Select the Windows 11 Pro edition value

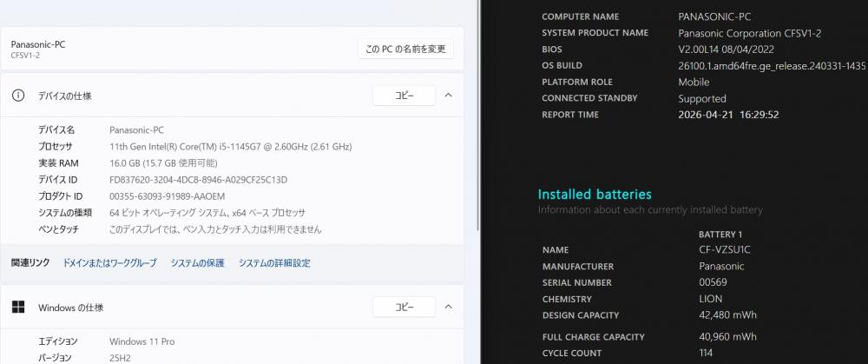[x=141, y=341]
